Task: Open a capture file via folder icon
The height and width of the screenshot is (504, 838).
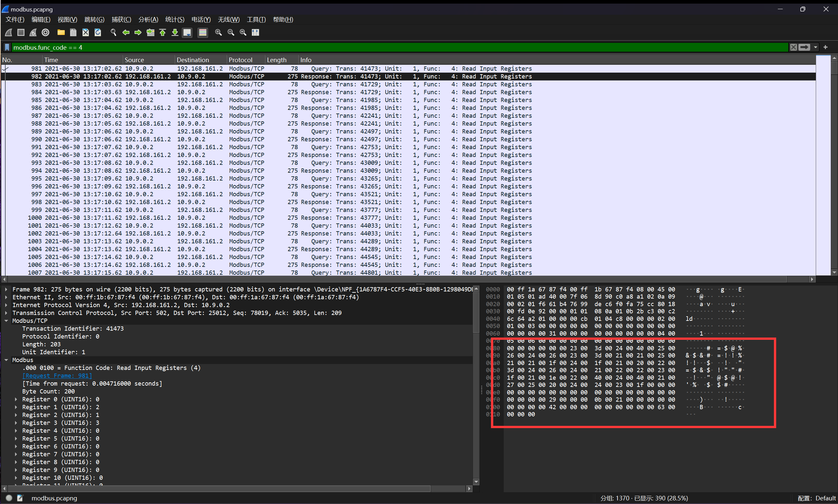Action: (x=61, y=33)
